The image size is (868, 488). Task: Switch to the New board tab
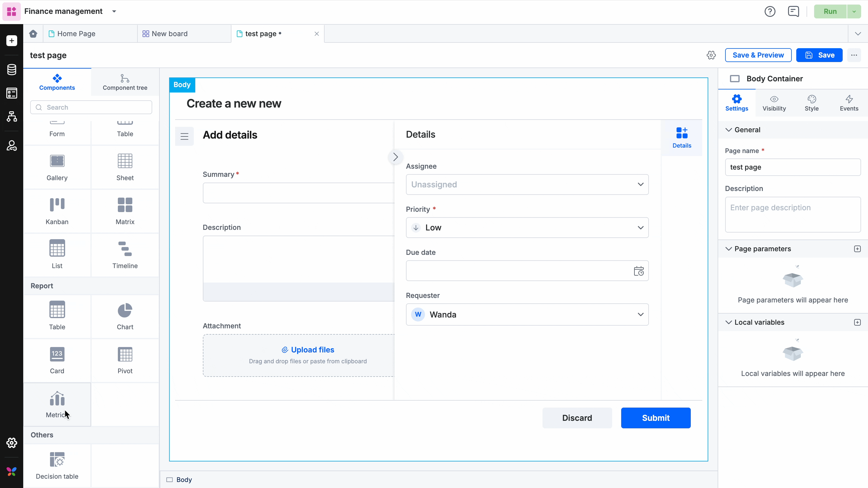(184, 34)
